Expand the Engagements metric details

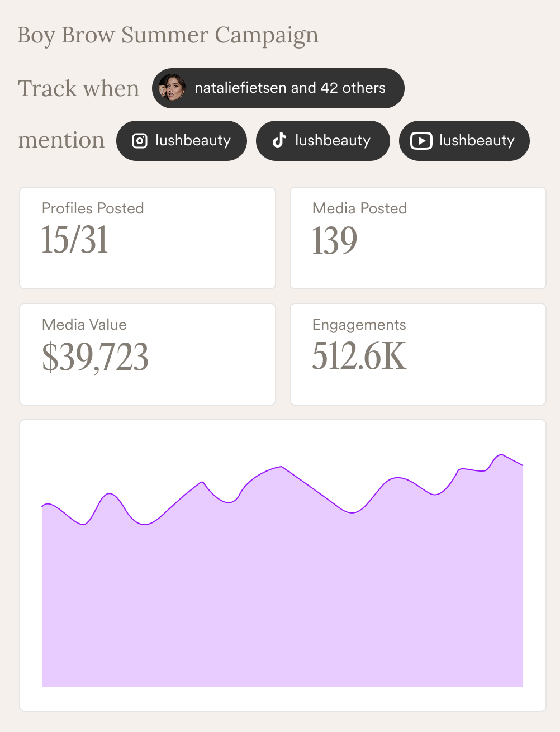point(417,354)
